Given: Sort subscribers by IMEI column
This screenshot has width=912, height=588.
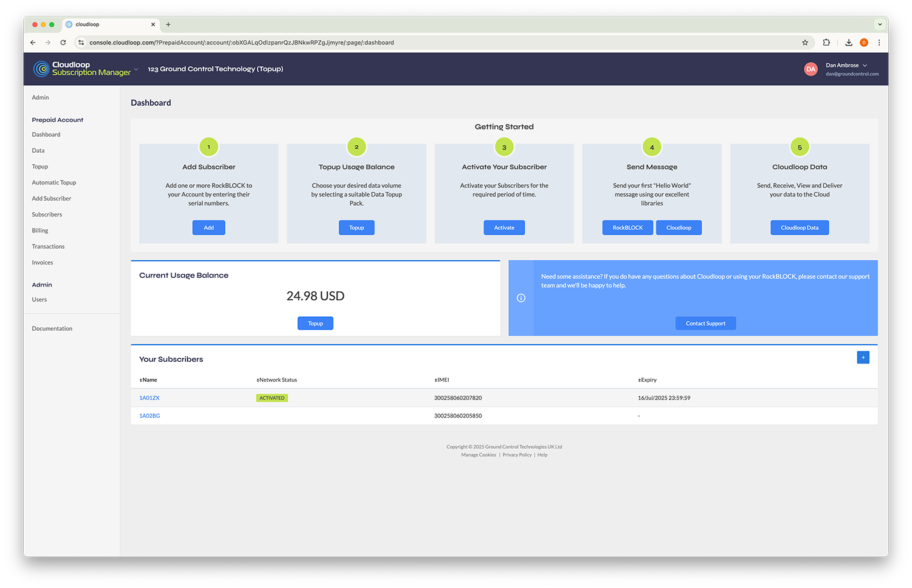Looking at the screenshot, I should pos(442,380).
